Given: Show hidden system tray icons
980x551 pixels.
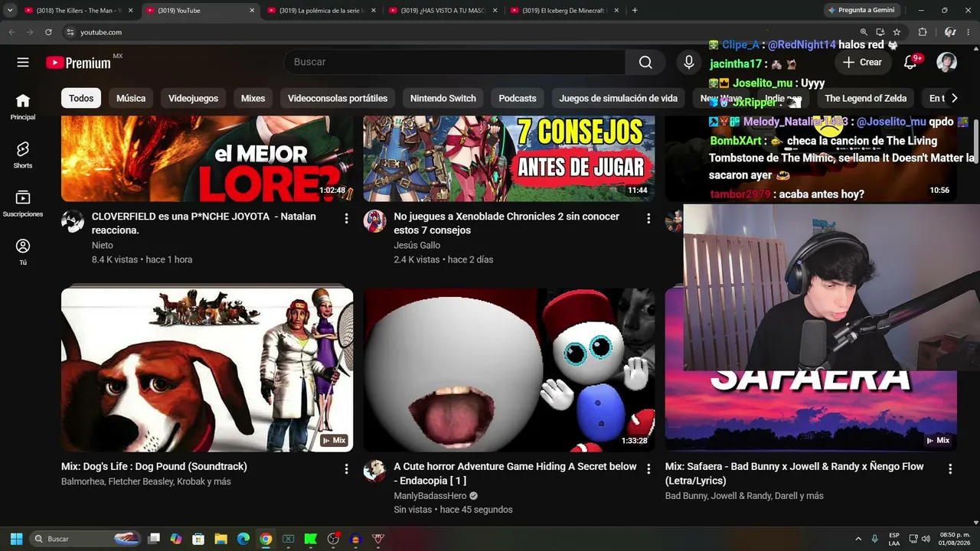Looking at the screenshot, I should pyautogui.click(x=858, y=539).
